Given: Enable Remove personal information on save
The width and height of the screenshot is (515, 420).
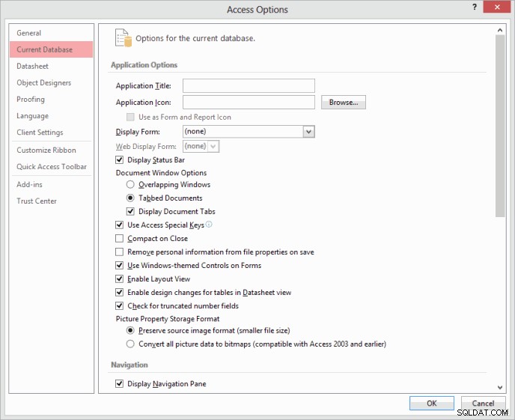Looking at the screenshot, I should (120, 252).
